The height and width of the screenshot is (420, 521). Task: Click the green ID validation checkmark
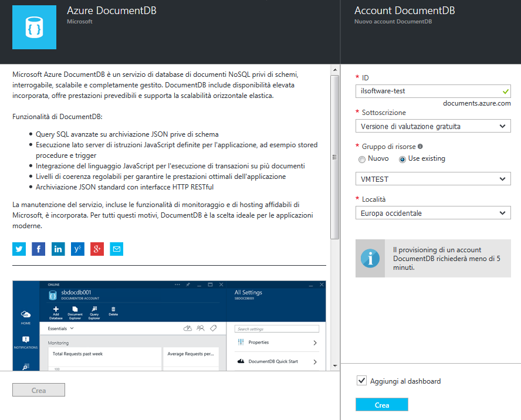pos(506,92)
